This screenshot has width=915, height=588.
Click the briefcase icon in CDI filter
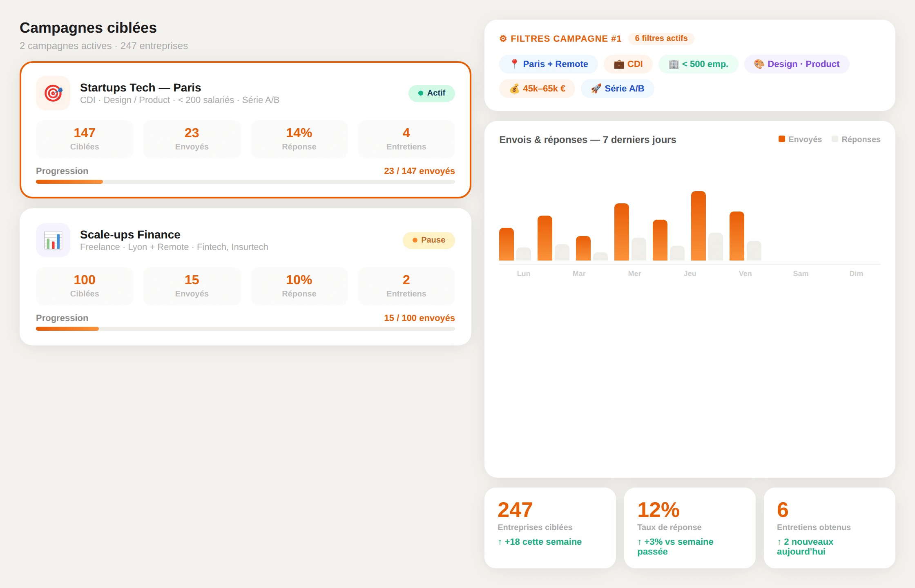pyautogui.click(x=619, y=64)
